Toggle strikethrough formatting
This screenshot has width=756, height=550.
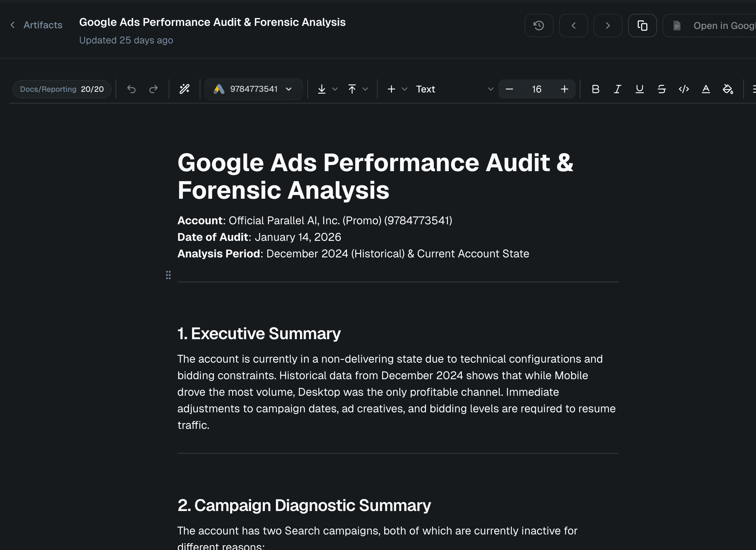pyautogui.click(x=661, y=89)
